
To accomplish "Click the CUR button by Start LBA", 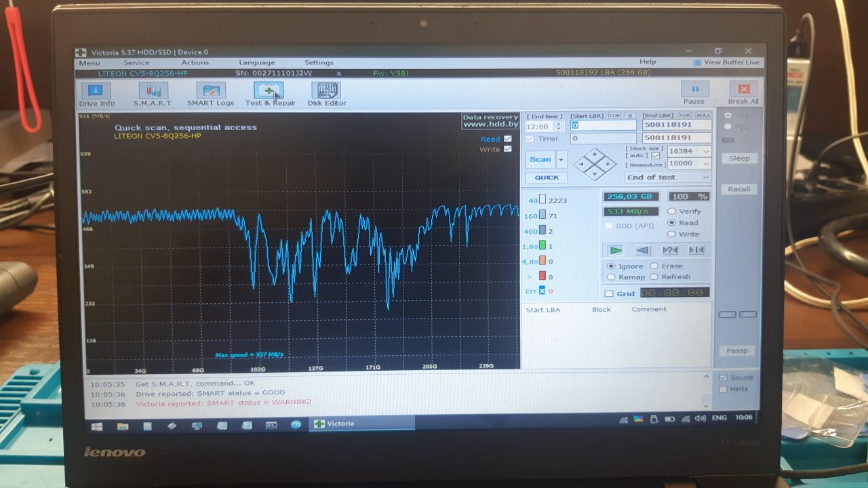I will [614, 116].
